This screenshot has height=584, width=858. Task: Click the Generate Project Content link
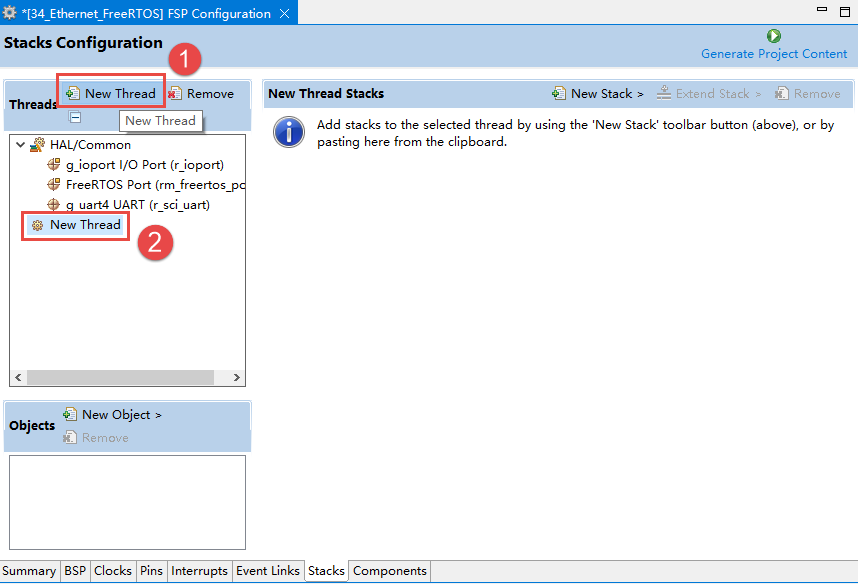tap(774, 54)
